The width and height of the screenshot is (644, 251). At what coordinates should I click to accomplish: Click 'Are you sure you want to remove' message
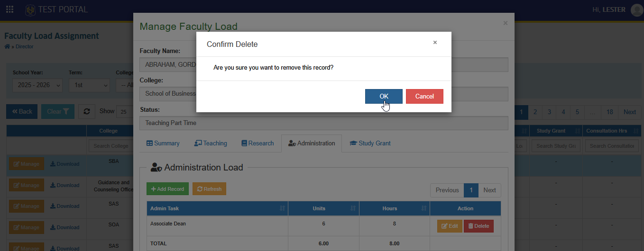pyautogui.click(x=273, y=68)
